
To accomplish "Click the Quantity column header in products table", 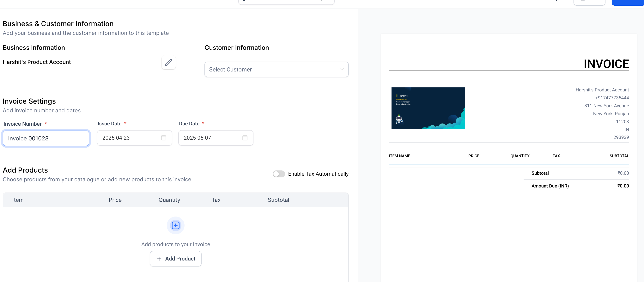I will click(x=169, y=200).
